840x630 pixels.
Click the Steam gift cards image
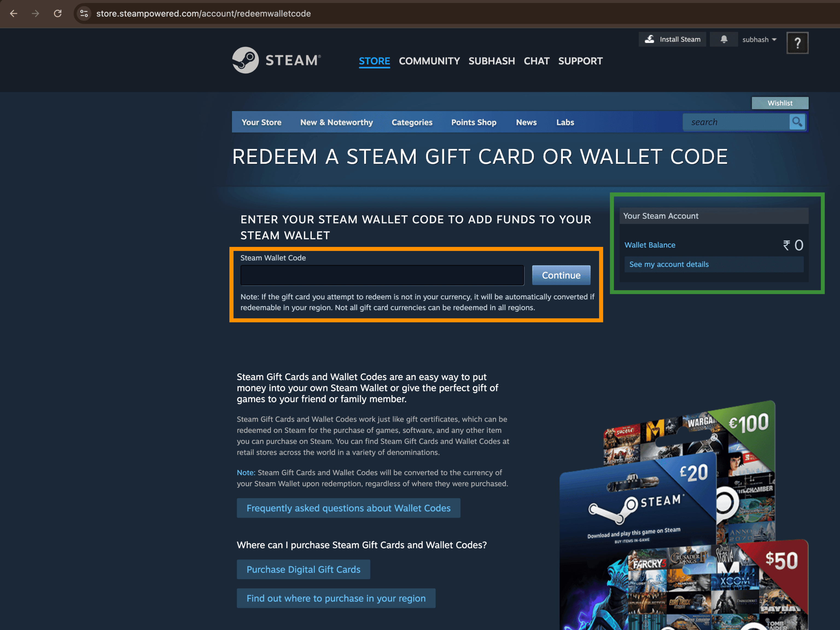click(x=684, y=515)
